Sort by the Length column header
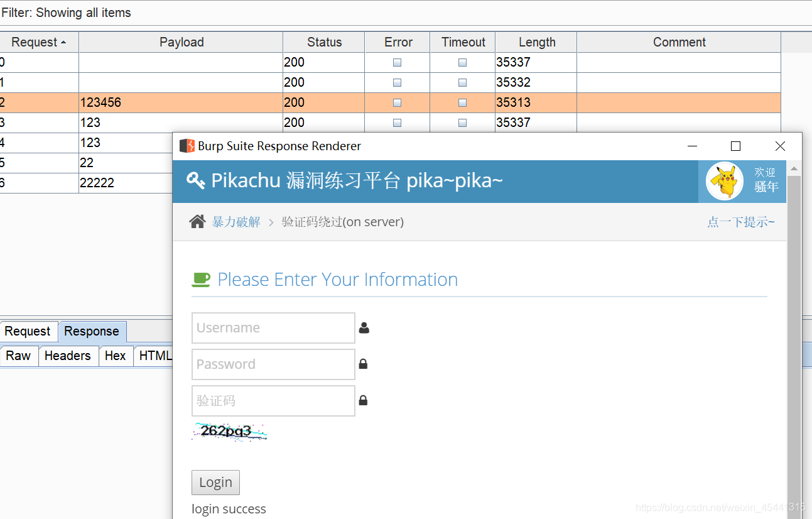812x519 pixels. point(536,42)
